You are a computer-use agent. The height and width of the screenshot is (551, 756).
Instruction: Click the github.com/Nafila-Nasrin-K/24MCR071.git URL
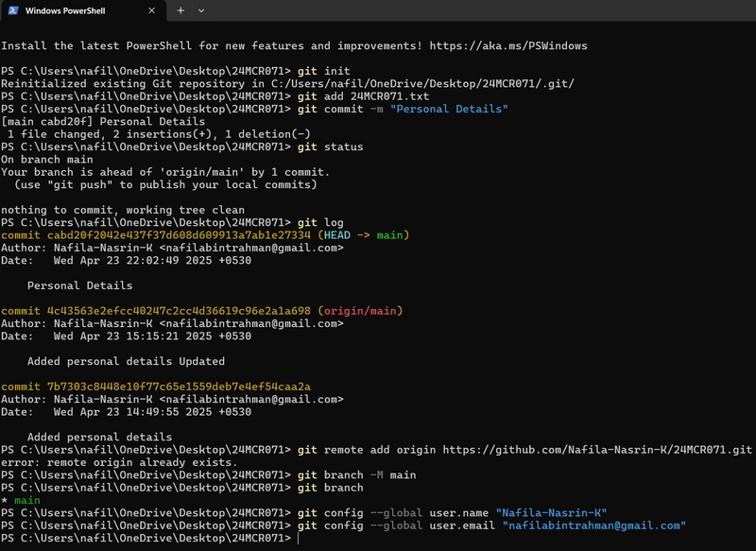(597, 450)
